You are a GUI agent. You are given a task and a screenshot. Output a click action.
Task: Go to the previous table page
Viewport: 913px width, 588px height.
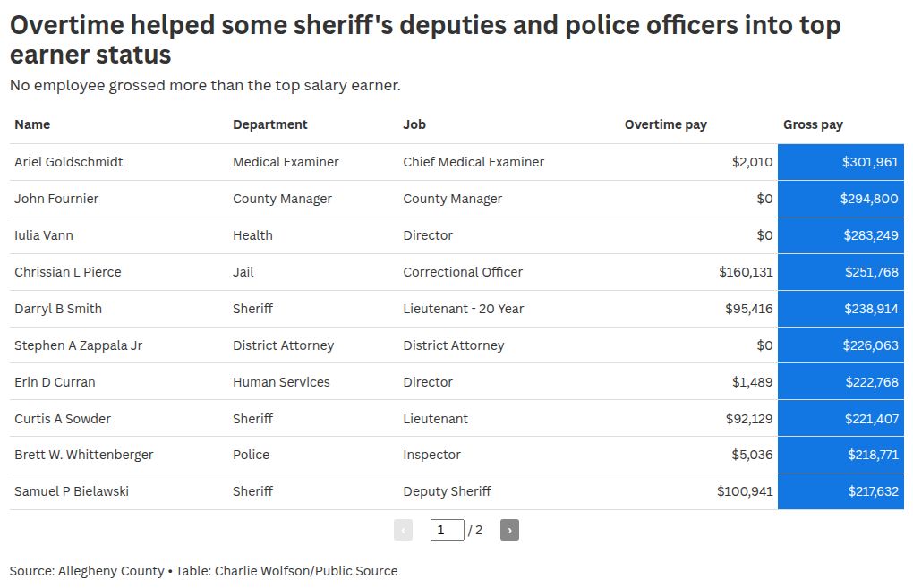point(403,530)
